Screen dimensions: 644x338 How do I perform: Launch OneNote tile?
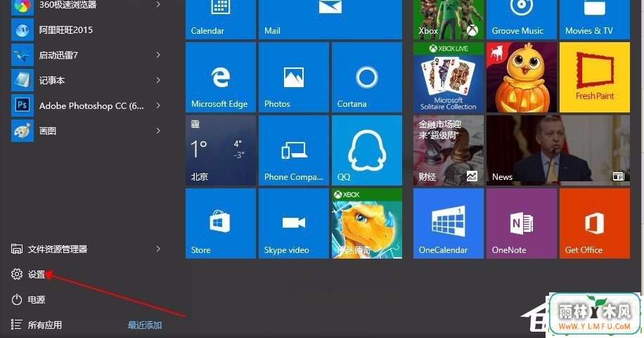(521, 223)
